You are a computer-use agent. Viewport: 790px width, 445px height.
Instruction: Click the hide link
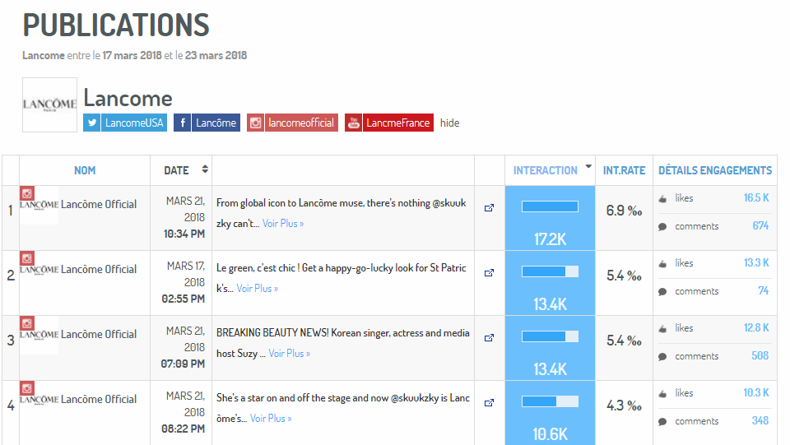[x=449, y=123]
